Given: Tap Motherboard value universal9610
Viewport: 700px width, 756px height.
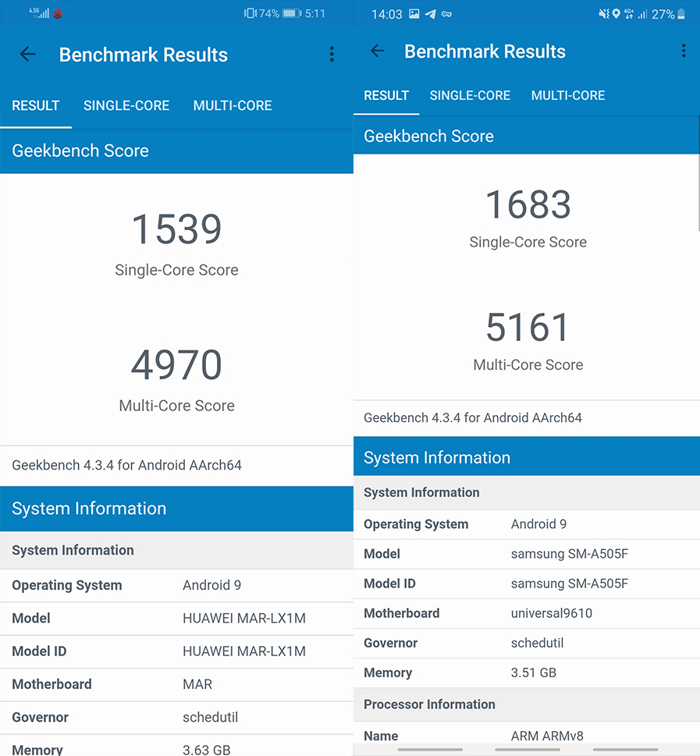Looking at the screenshot, I should coord(552,613).
